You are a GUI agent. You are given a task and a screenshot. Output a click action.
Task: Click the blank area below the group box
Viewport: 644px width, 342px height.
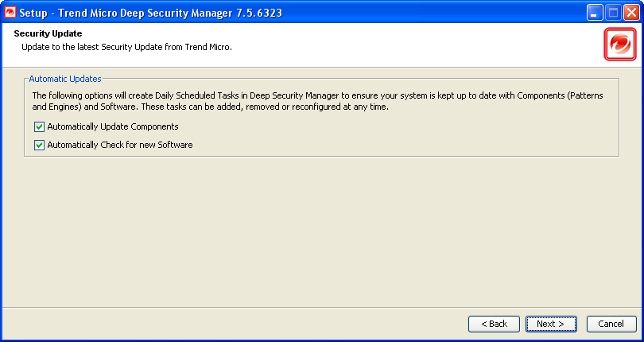[x=318, y=231]
